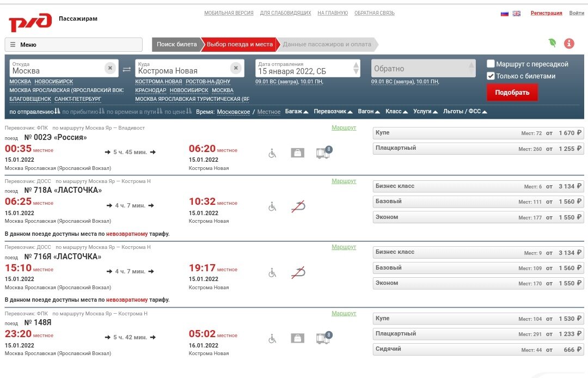Viewport: 588px width, 378px height.
Task: Open ДЛЯ СЛАБОВИДЯЩИХ link
Action: coord(285,13)
